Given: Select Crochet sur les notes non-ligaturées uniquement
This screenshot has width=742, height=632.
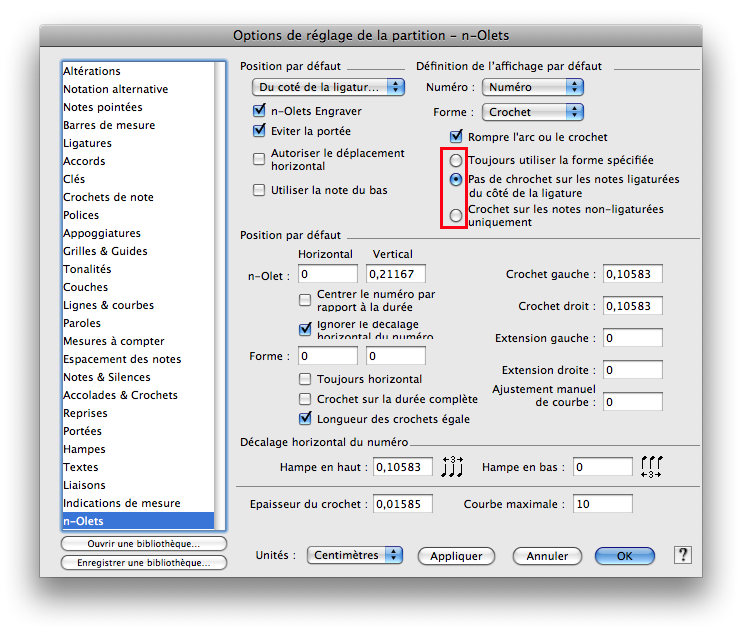Looking at the screenshot, I should tap(456, 215).
